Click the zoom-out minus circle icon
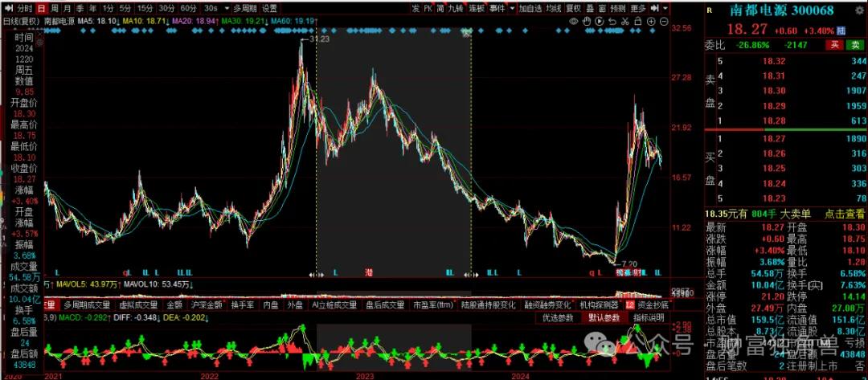 point(664,22)
